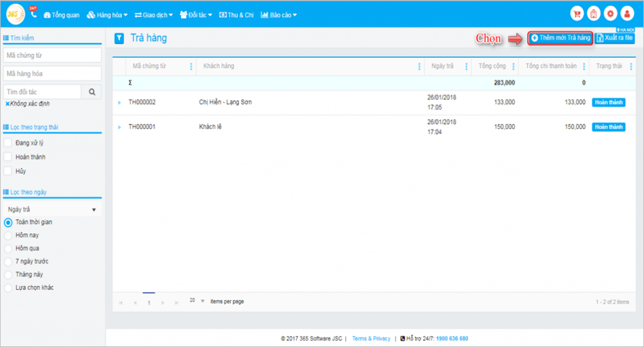Select the Tháng này radio option
The width and height of the screenshot is (644, 347).
tap(8, 275)
